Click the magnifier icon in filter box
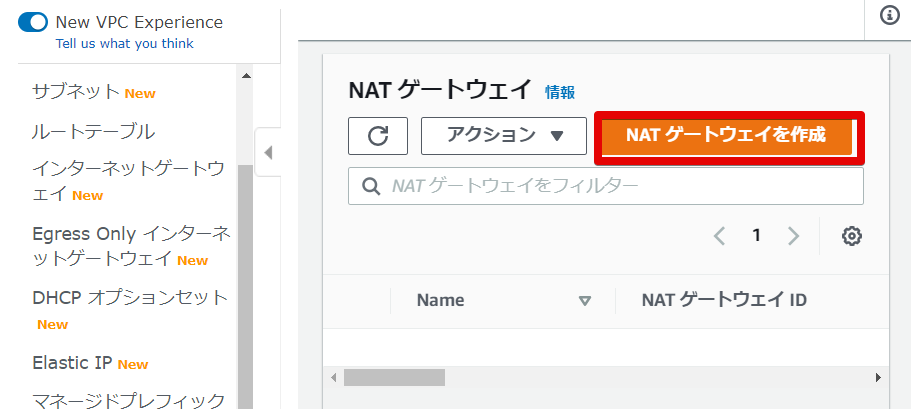911x409 pixels. click(371, 186)
